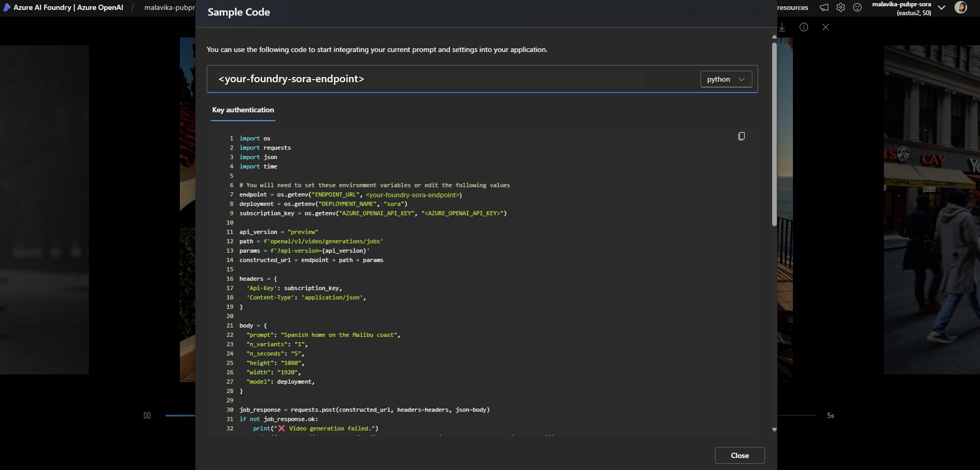Click the malavika-pubpr breadcrumb link
The width and height of the screenshot is (980, 470).
(x=169, y=8)
